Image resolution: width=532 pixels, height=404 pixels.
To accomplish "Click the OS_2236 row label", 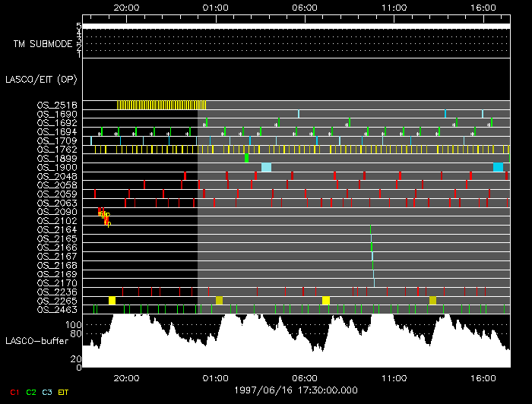I will (56, 292).
